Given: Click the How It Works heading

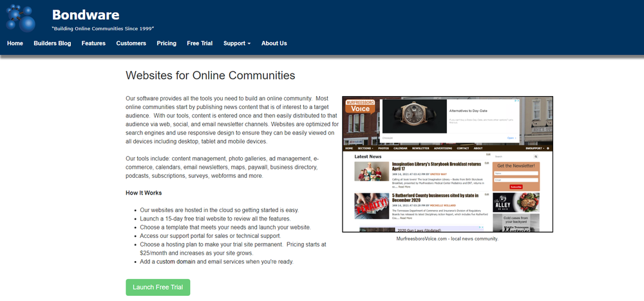Looking at the screenshot, I should click(x=144, y=193).
